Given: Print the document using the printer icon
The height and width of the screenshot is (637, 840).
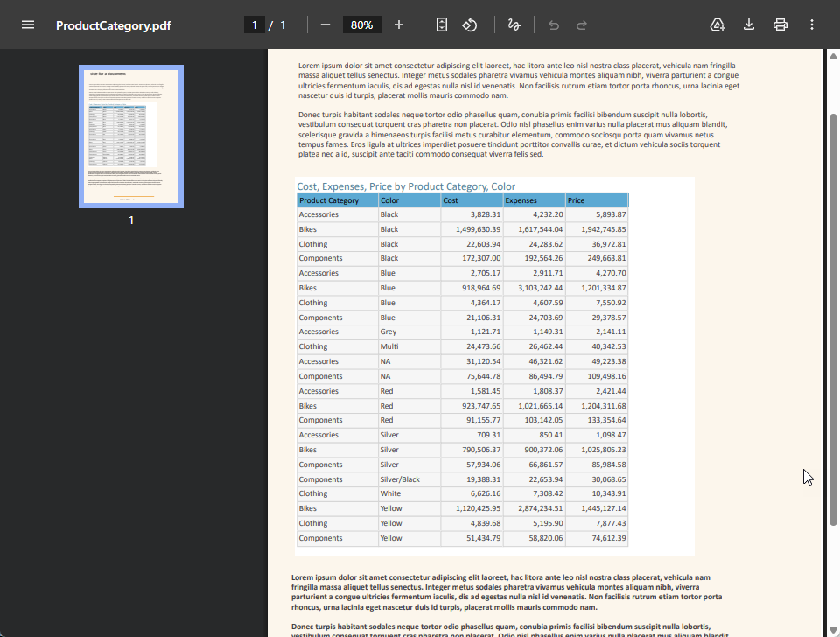Looking at the screenshot, I should point(780,24).
